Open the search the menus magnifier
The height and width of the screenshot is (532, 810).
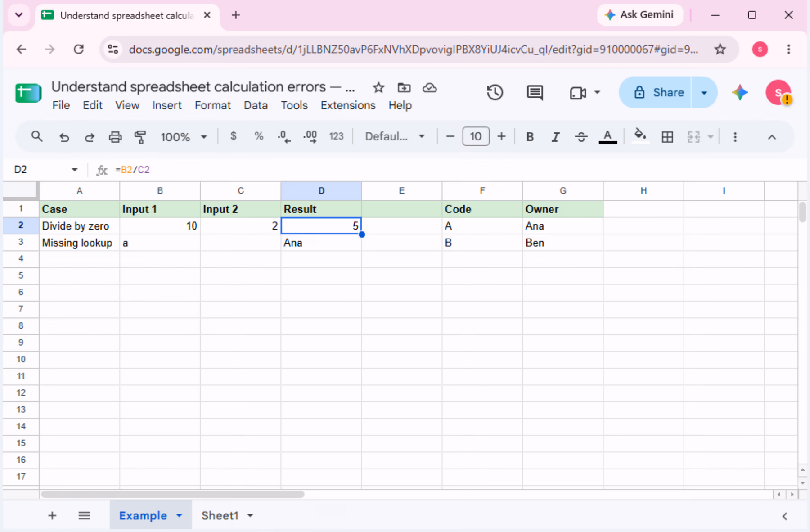(37, 136)
